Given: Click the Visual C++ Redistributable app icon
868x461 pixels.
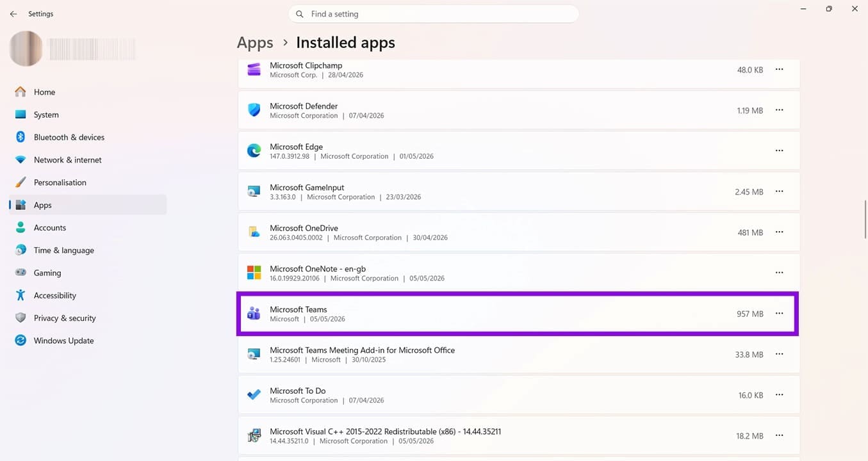Looking at the screenshot, I should pyautogui.click(x=254, y=436).
